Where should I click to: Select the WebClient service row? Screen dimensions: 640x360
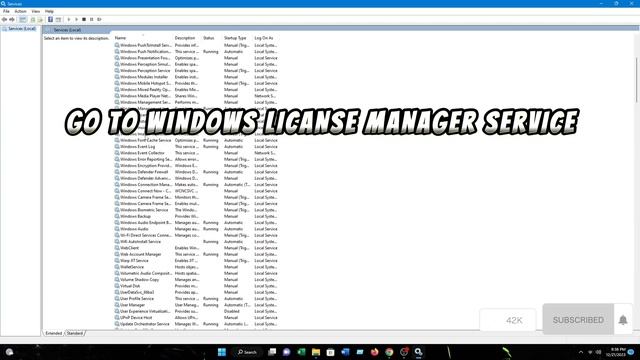(196, 248)
